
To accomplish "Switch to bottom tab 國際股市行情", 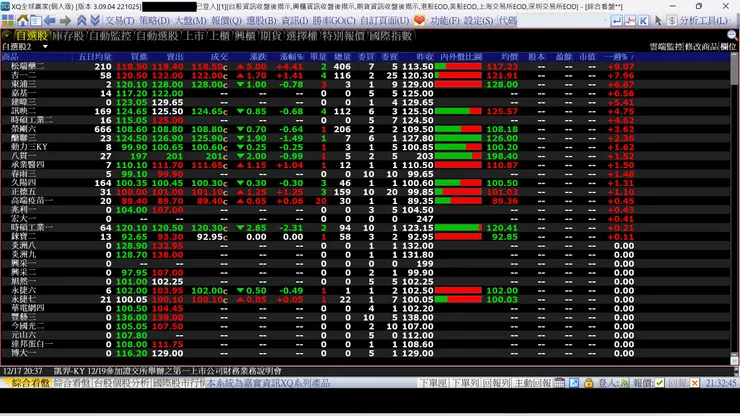I will pyautogui.click(x=179, y=383).
